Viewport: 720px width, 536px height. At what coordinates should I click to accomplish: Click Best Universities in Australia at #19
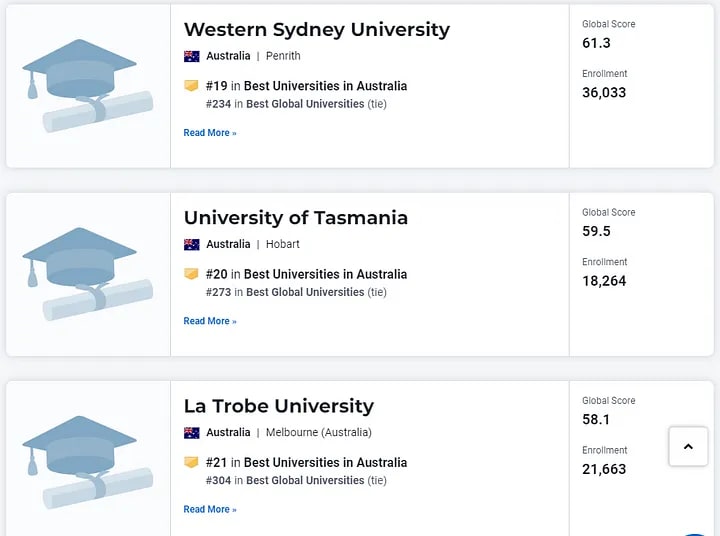[x=325, y=86]
